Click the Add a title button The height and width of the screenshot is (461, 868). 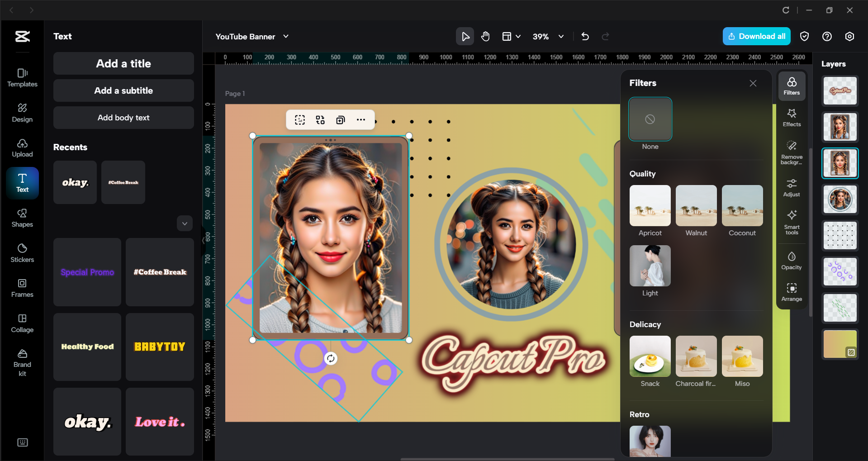click(123, 63)
